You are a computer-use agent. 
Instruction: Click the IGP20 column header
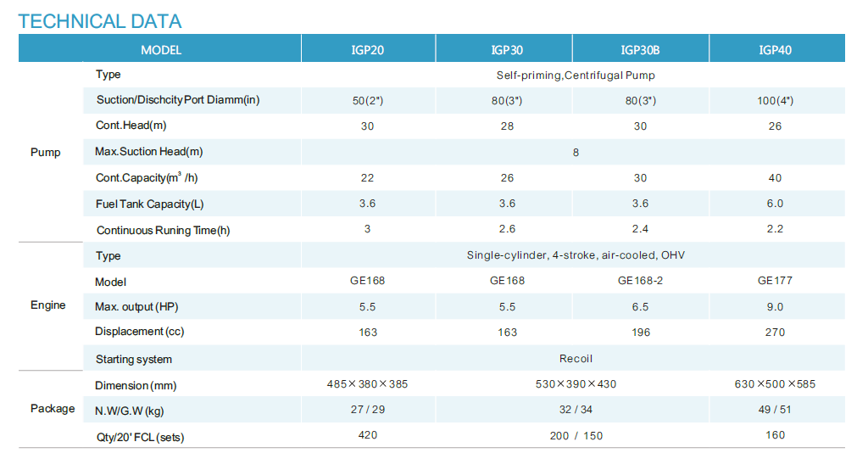(367, 50)
